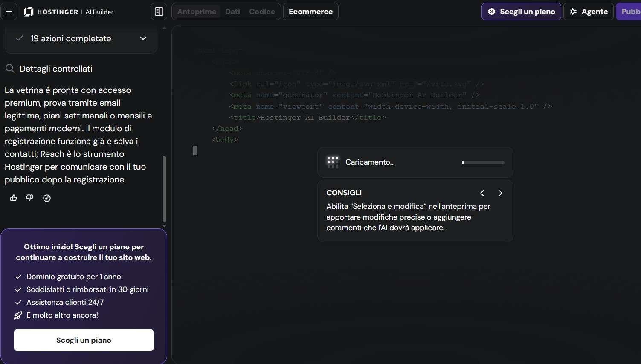The width and height of the screenshot is (641, 364).
Task: Click the Pubblica button
Action: pyautogui.click(x=629, y=12)
